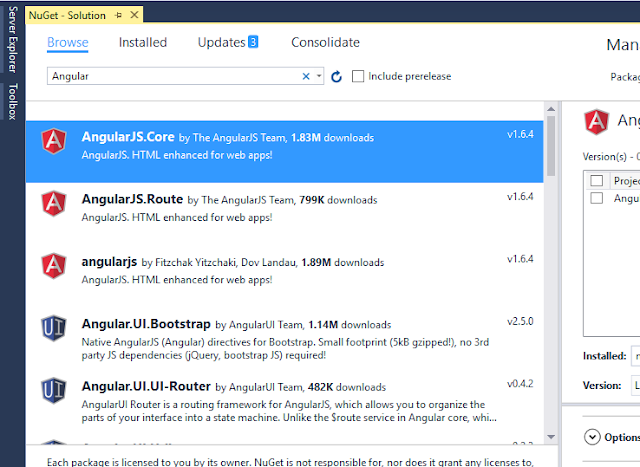Open the Server Explorer side panel
This screenshot has width=640, height=467.
coord(13,40)
